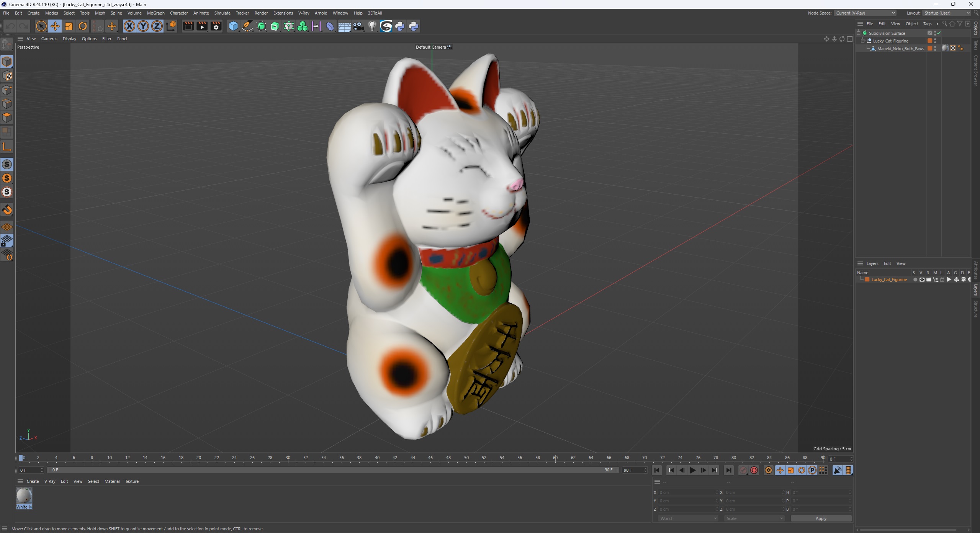This screenshot has width=980, height=533.
Task: Activate the Move tool in top toolbar
Action: click(x=55, y=26)
